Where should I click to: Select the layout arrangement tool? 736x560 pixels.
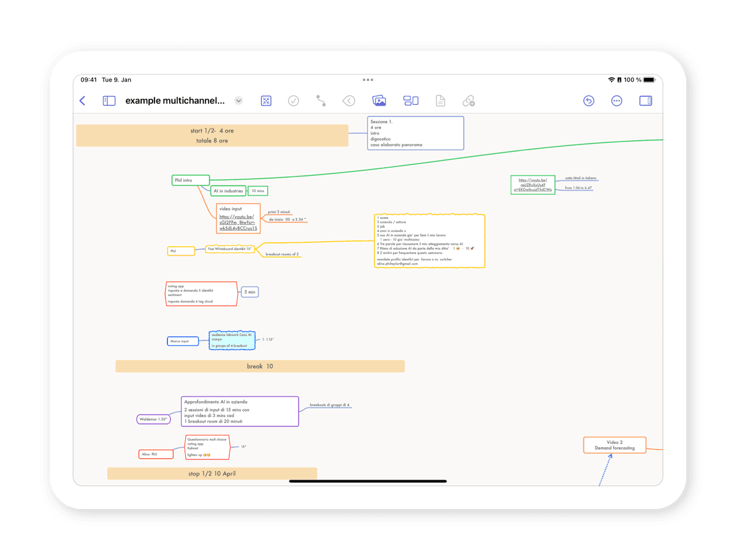point(411,100)
